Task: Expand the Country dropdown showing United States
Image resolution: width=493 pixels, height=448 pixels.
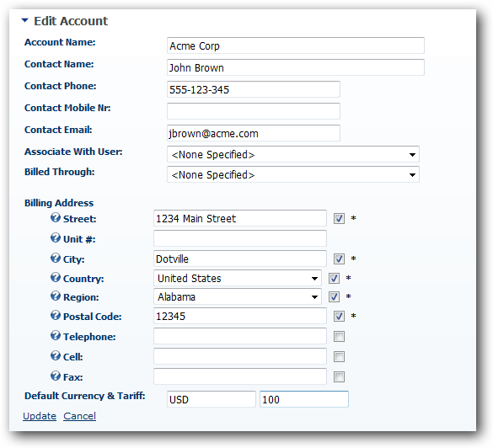Action: pos(238,278)
